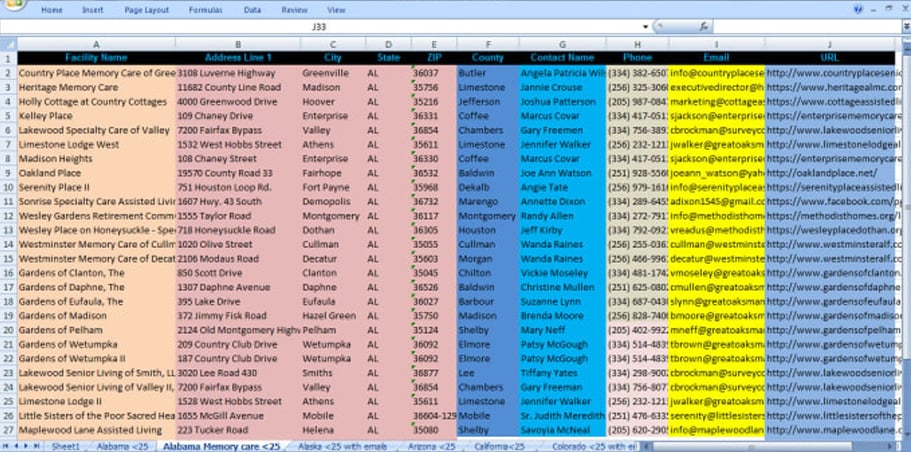This screenshot has height=452, width=911.
Task: Select cell Maplewood Lane Assisted Living
Action: (96, 431)
